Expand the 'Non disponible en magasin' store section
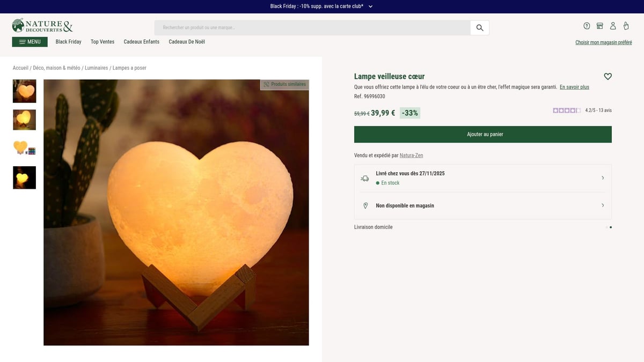The height and width of the screenshot is (362, 644). pyautogui.click(x=602, y=205)
